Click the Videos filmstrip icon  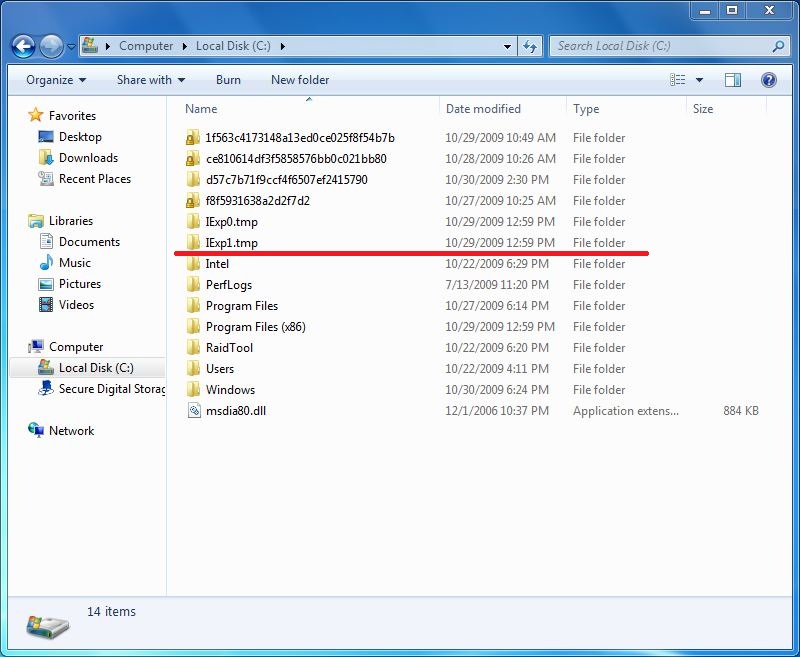[x=46, y=305]
